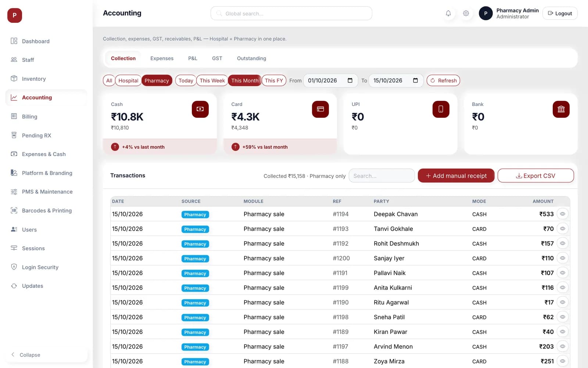Open the From date calendar picker

350,81
